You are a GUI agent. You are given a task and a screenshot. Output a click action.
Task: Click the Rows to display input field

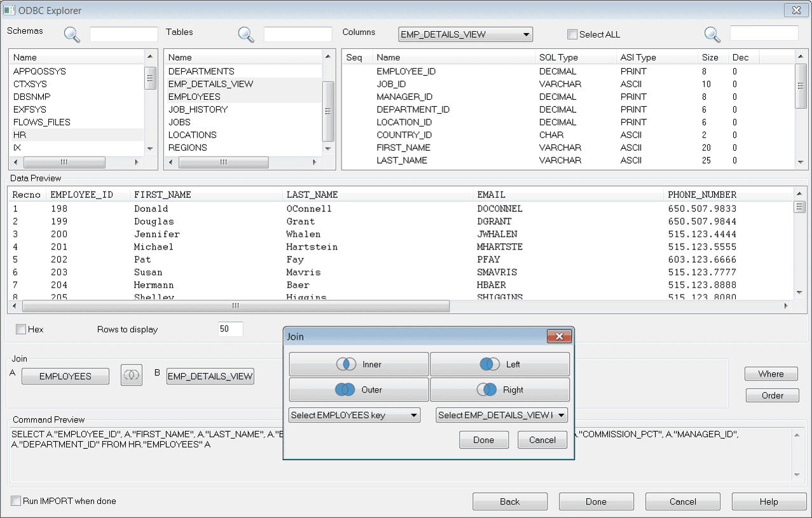(x=230, y=329)
